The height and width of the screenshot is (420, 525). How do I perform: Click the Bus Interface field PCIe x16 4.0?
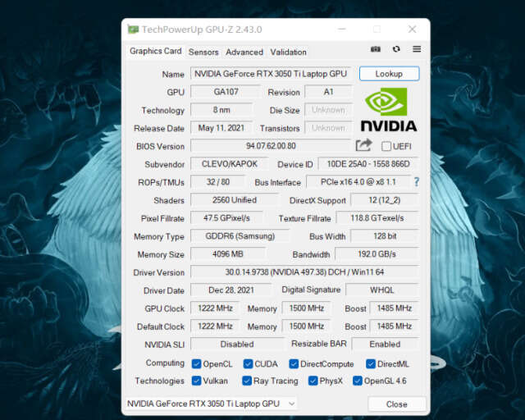tap(358, 182)
